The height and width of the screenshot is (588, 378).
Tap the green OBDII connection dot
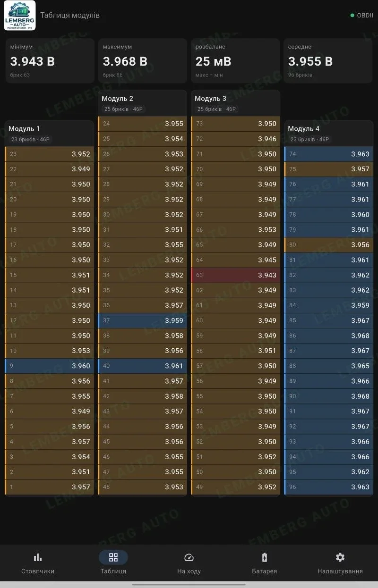pos(352,16)
